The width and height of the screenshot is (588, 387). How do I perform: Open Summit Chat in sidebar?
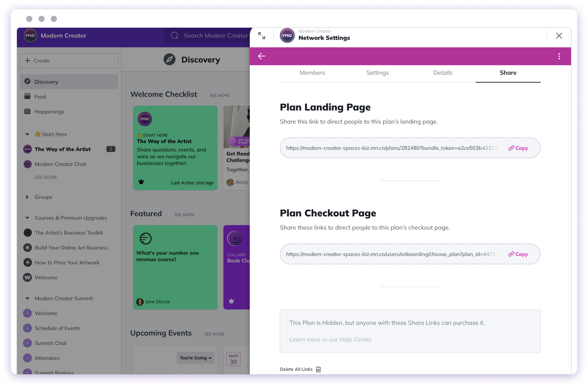tap(50, 343)
